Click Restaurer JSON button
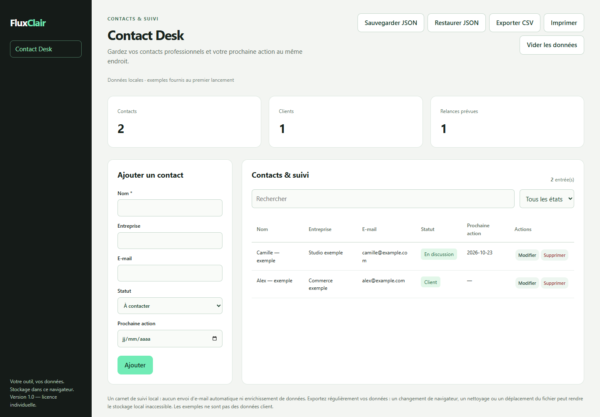This screenshot has width=600, height=417. [457, 23]
